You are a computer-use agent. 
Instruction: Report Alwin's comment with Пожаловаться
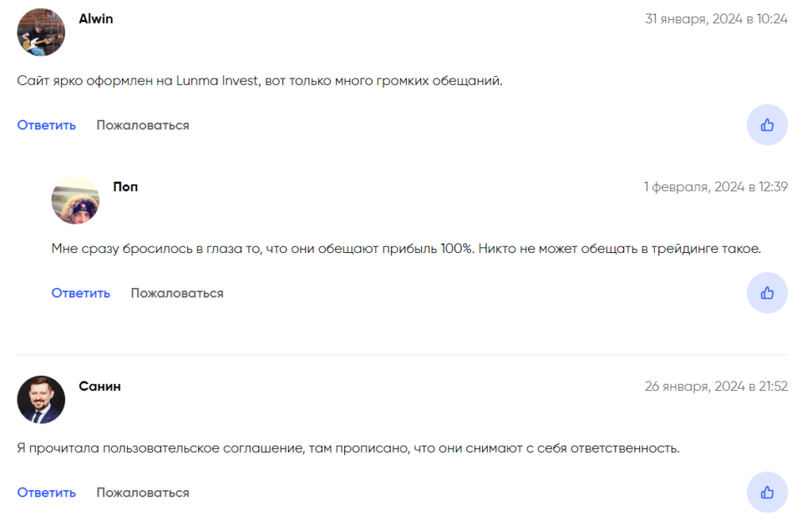tap(142, 125)
